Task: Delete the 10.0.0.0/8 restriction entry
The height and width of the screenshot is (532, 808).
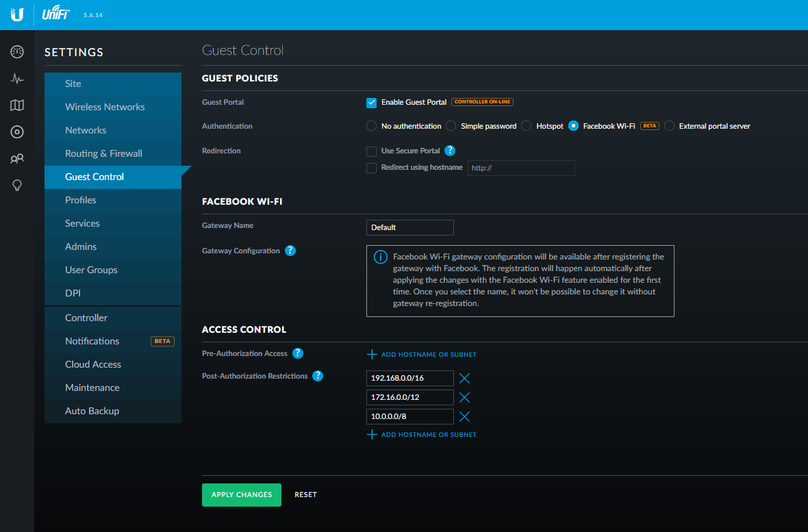Action: [464, 416]
